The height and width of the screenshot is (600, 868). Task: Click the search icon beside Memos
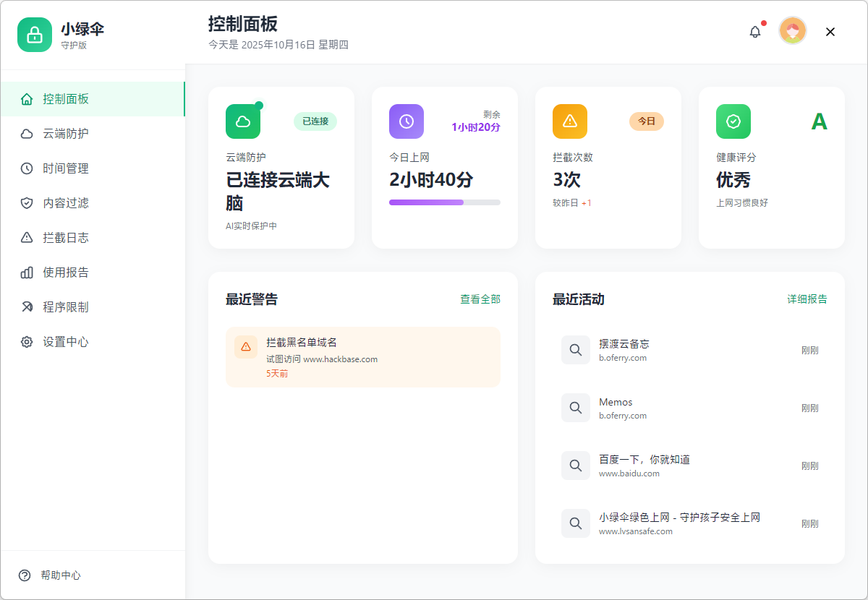pyautogui.click(x=576, y=408)
